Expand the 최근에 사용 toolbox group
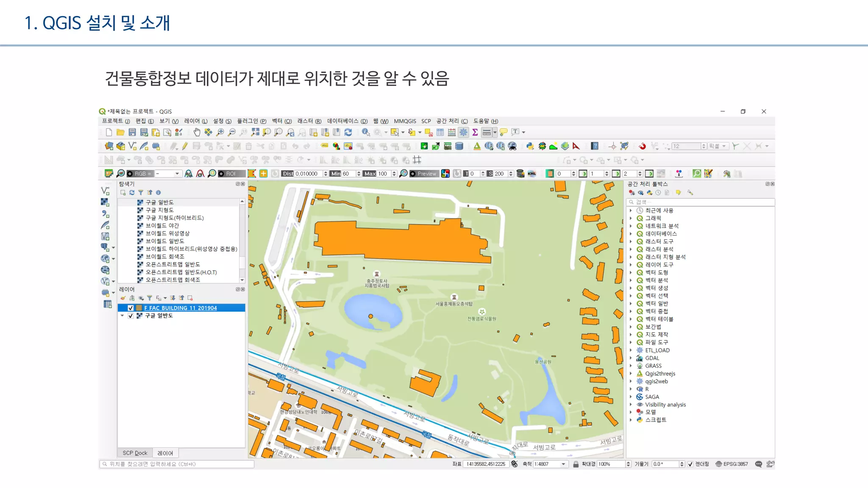 point(631,211)
